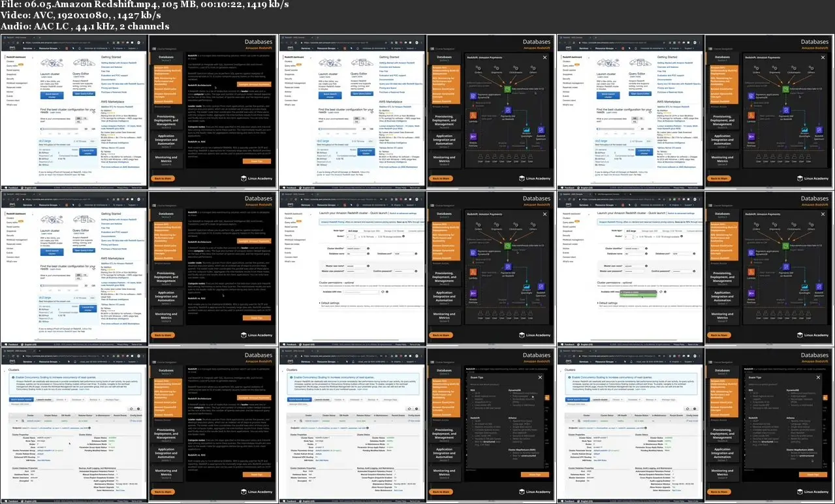Viewport: 835px width, 504px height.
Task: Click Course Navigation icon in top-left thumbnail
Action: [154, 48]
